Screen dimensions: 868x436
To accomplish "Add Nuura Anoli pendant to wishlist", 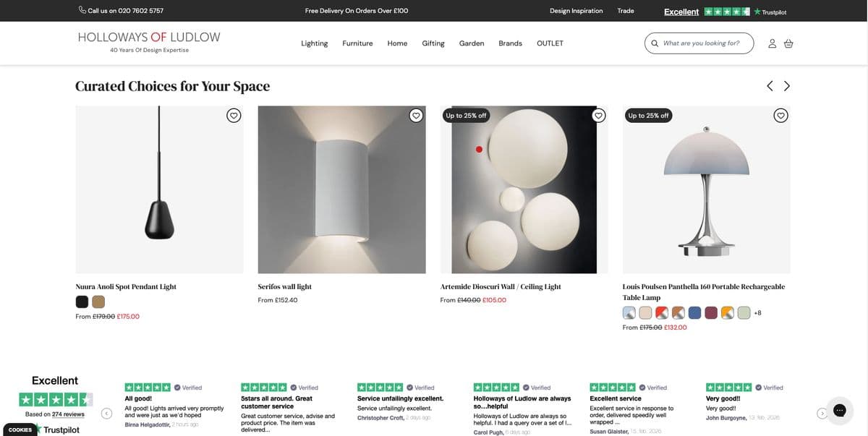I will pyautogui.click(x=233, y=116).
